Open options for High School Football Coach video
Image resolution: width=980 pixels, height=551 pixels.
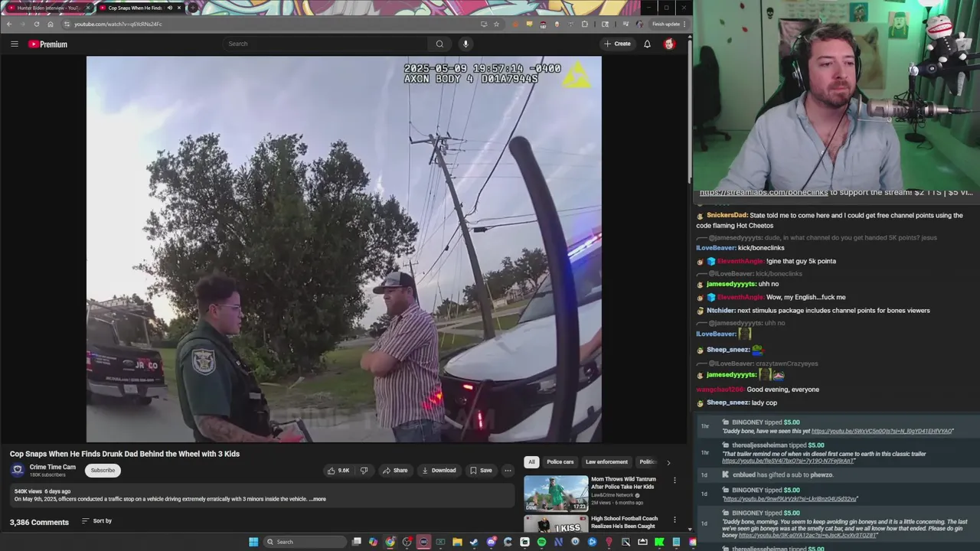tap(675, 519)
